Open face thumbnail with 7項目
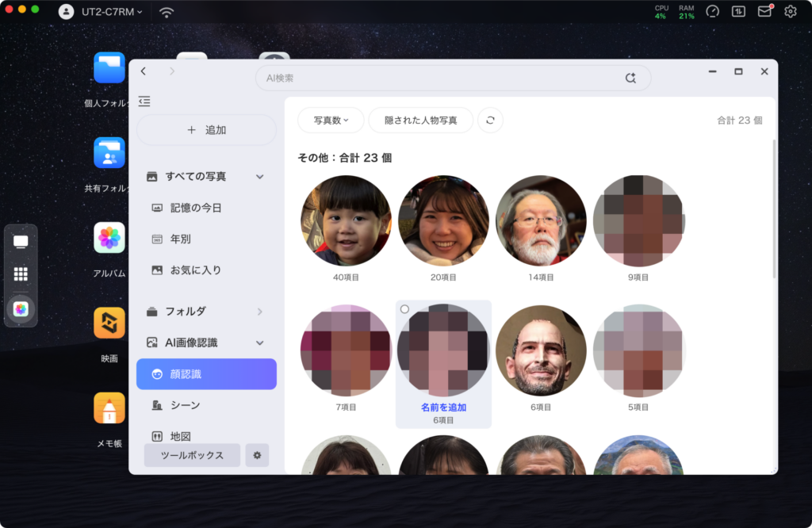Image resolution: width=812 pixels, height=528 pixels. tap(346, 350)
